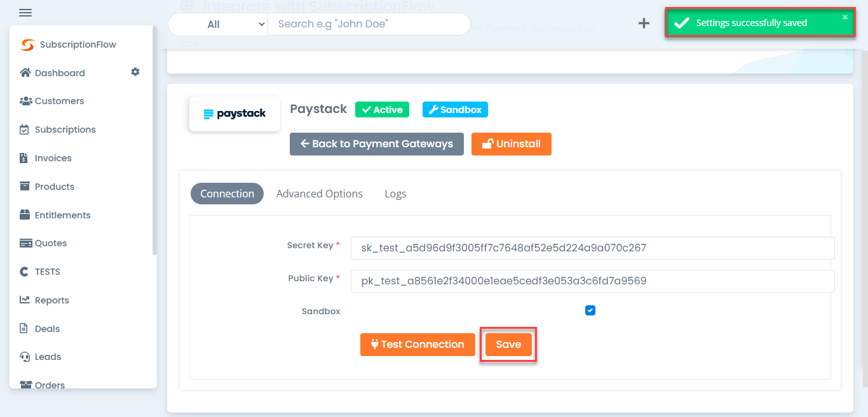Click the Active status badge
The height and width of the screenshot is (417, 868).
(x=382, y=109)
